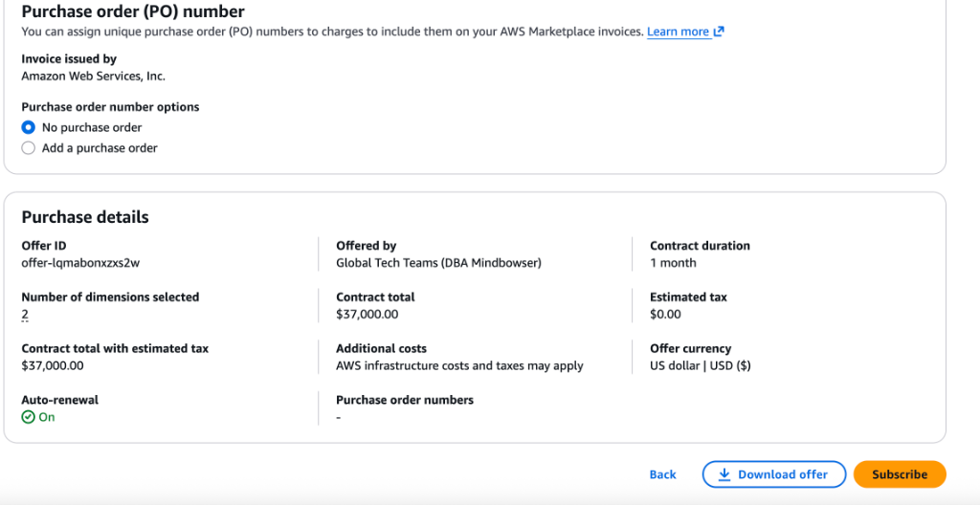Click the 1 month contract duration value
980x505 pixels.
pyautogui.click(x=673, y=262)
